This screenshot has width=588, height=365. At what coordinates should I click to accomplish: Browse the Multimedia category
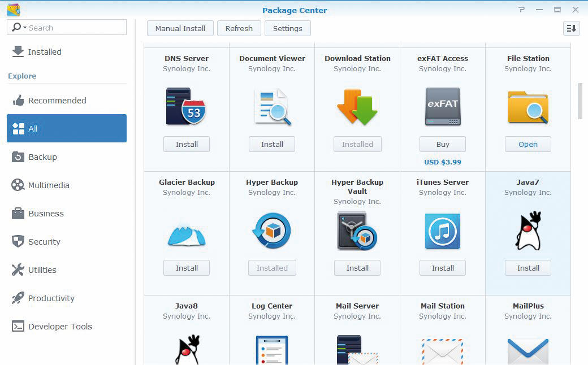point(67,185)
